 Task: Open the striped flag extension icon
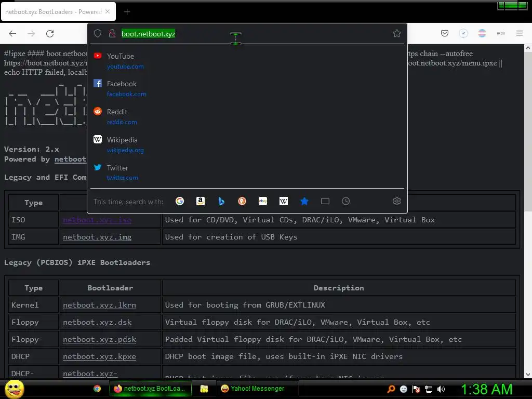(482, 33)
